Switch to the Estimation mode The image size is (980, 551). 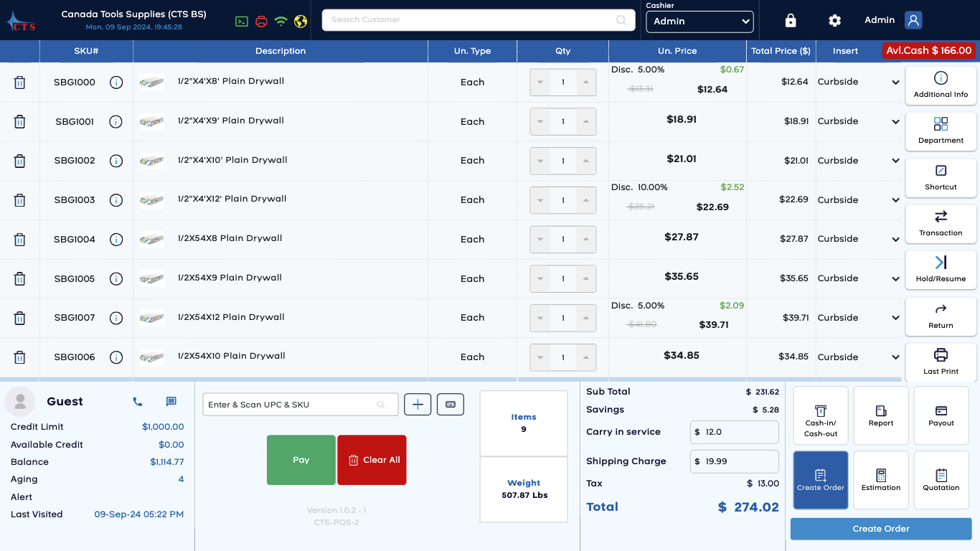[880, 480]
